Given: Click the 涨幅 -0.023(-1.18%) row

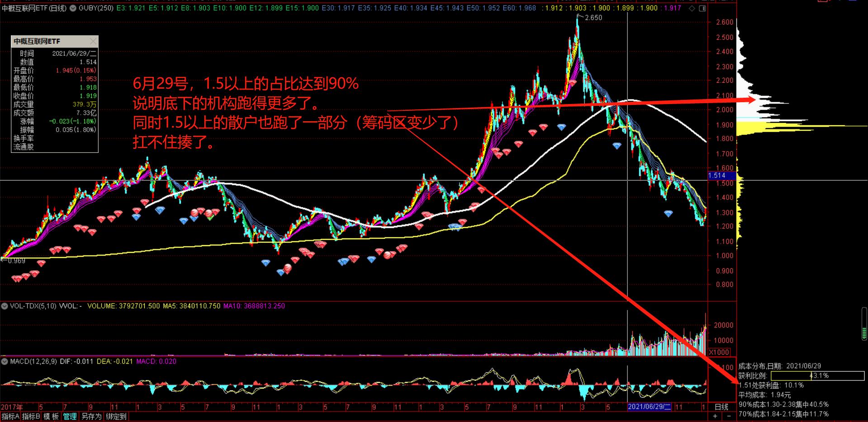Looking at the screenshot, I should (x=55, y=121).
